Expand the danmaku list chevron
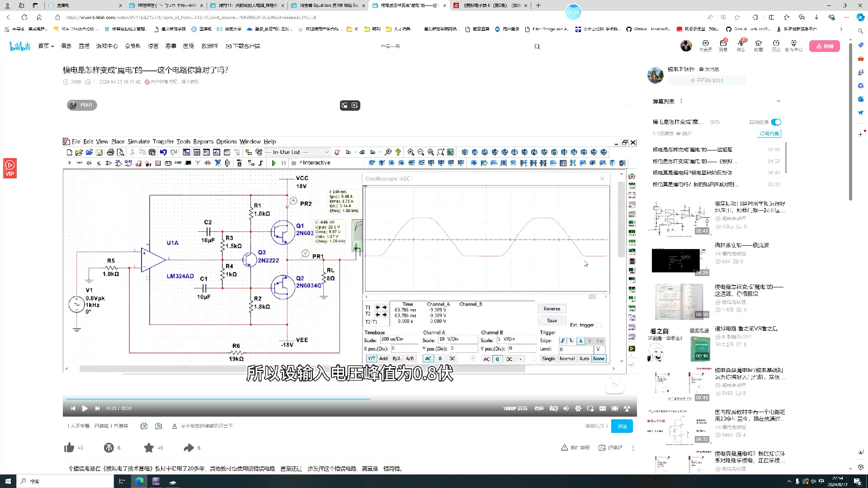Image resolution: width=868 pixels, height=488 pixels. click(778, 101)
